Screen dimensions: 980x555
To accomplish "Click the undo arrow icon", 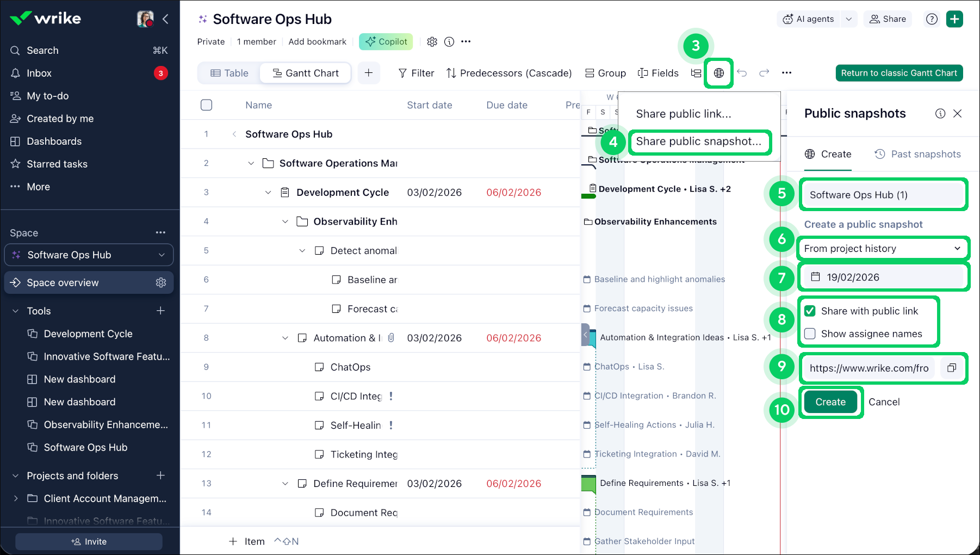I will click(x=742, y=73).
